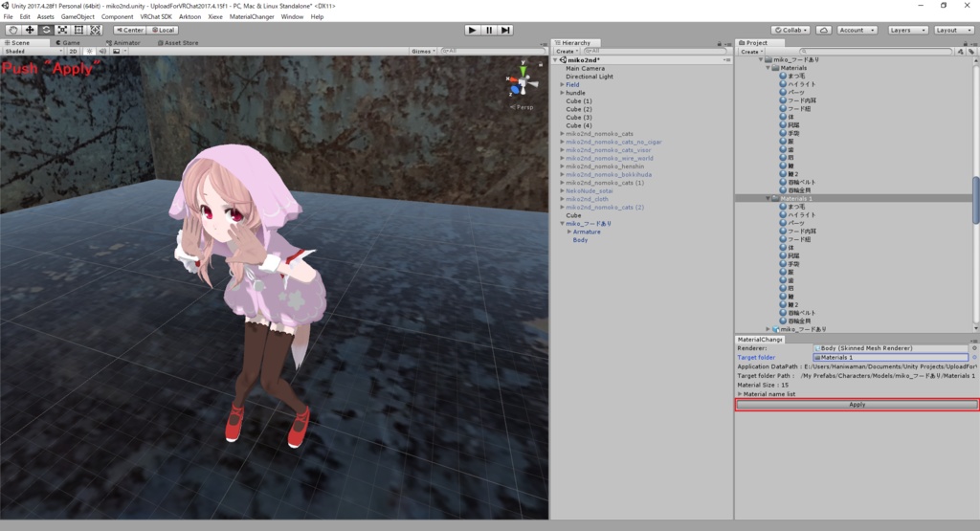Open the Gizmos dropdown

click(424, 52)
